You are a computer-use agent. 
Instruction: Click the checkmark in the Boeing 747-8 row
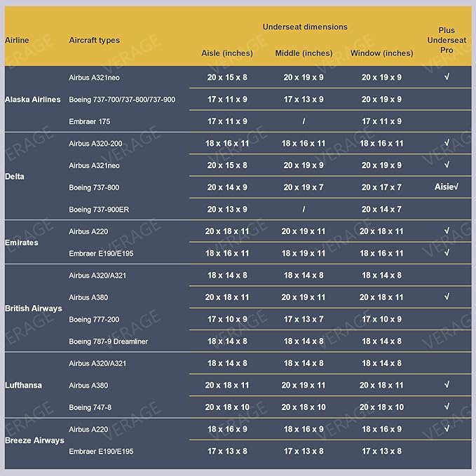click(447, 407)
